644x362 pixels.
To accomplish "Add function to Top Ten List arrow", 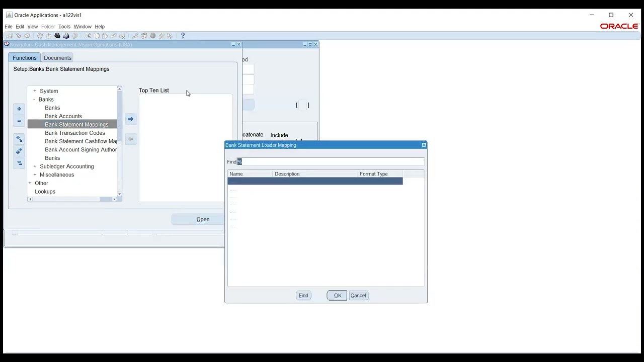I will point(130,119).
